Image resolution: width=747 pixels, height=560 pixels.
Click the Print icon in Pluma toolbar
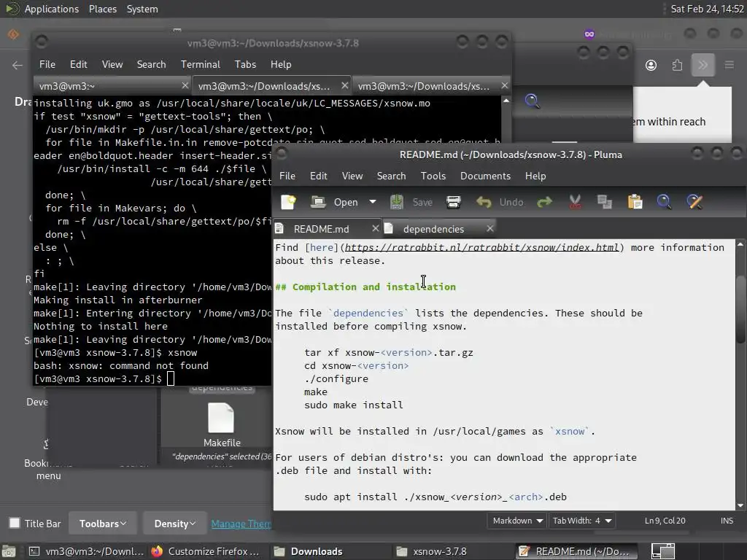point(453,202)
